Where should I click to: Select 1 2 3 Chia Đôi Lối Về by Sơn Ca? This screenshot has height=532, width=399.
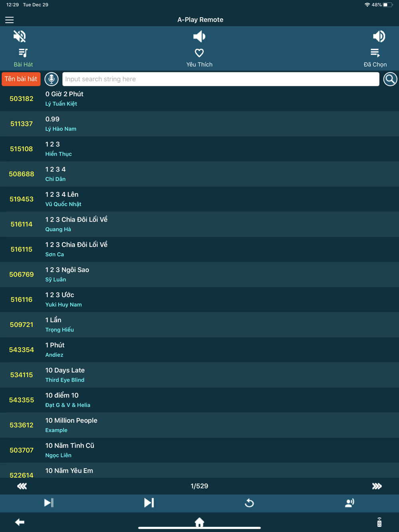click(x=199, y=249)
